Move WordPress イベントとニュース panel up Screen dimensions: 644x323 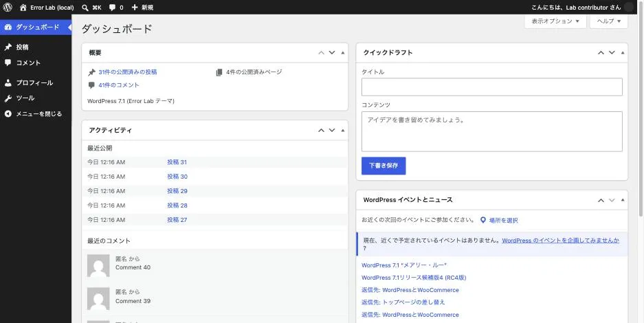click(601, 200)
